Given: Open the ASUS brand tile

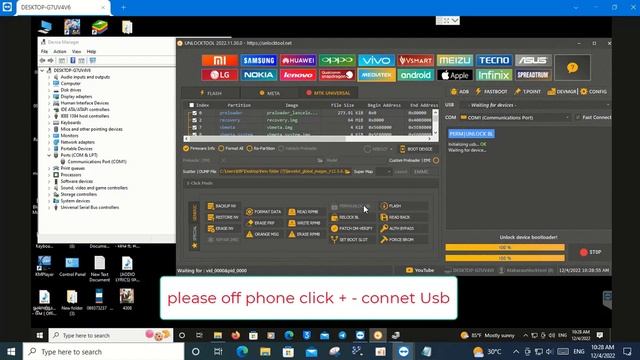Looking at the screenshot, I should pos(533,60).
